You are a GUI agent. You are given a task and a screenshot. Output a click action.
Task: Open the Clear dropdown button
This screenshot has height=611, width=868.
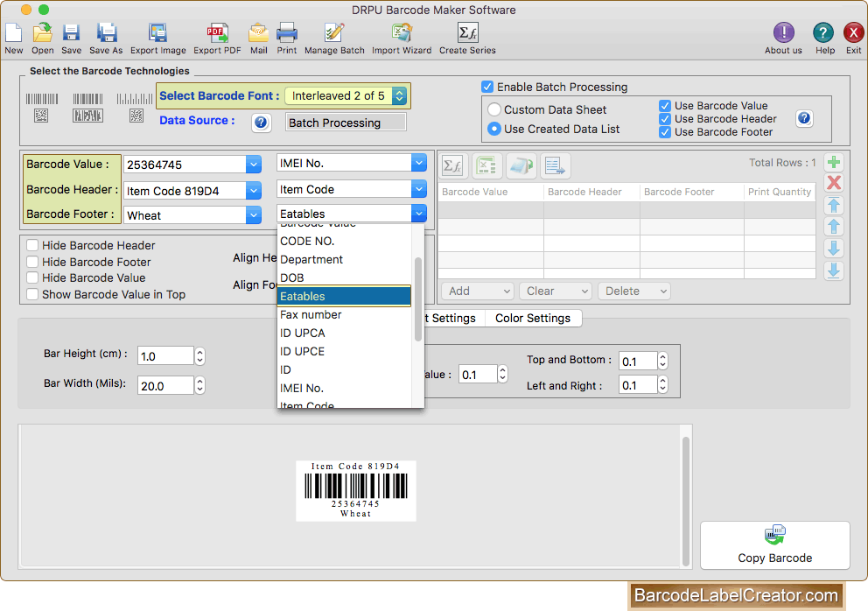(x=556, y=291)
